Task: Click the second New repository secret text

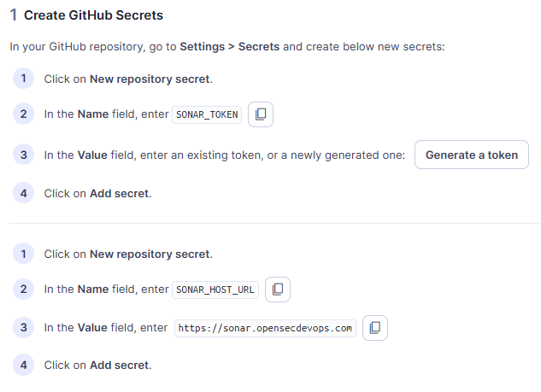Action: (150, 255)
